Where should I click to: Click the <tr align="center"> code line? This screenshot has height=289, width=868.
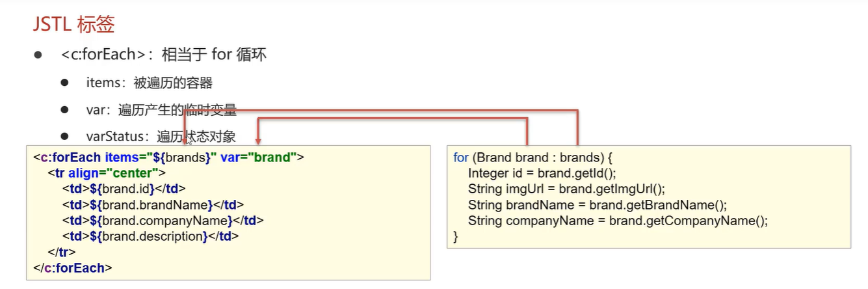tap(107, 173)
